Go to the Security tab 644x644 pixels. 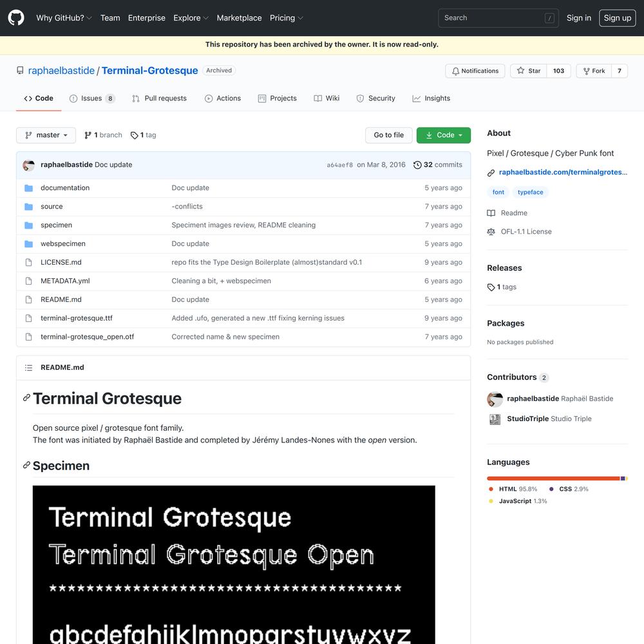pos(376,99)
